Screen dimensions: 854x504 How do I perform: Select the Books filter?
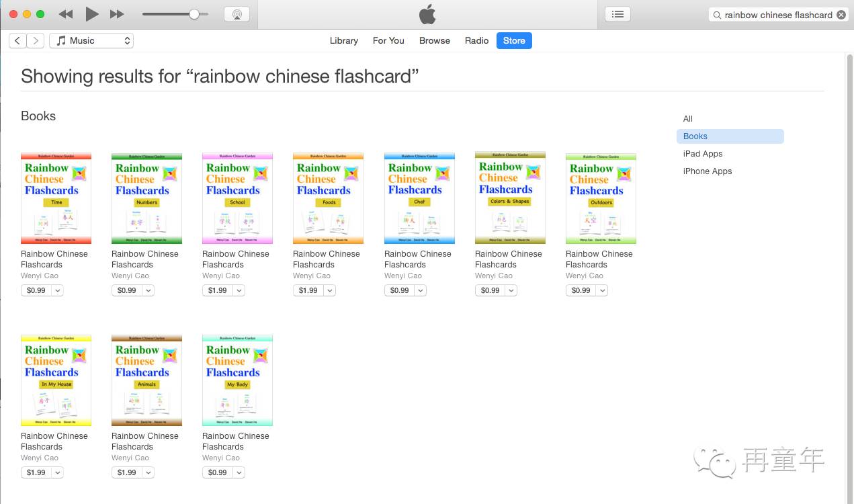point(730,136)
